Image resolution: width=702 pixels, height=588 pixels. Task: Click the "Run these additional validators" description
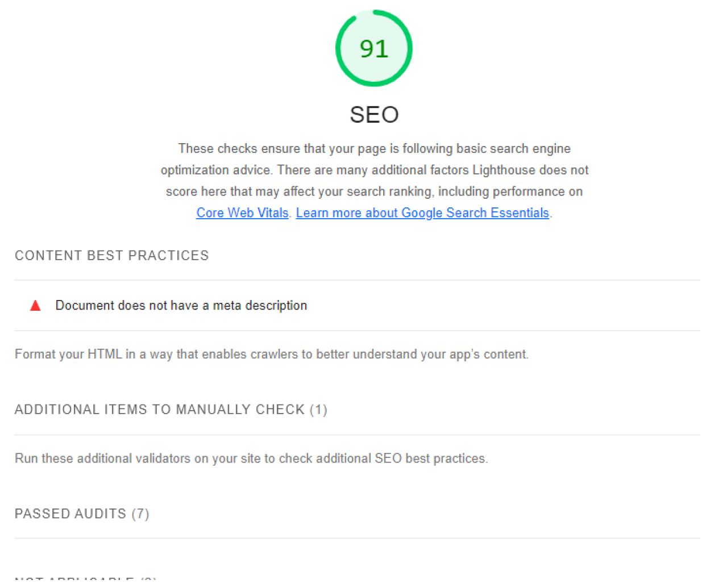(251, 458)
